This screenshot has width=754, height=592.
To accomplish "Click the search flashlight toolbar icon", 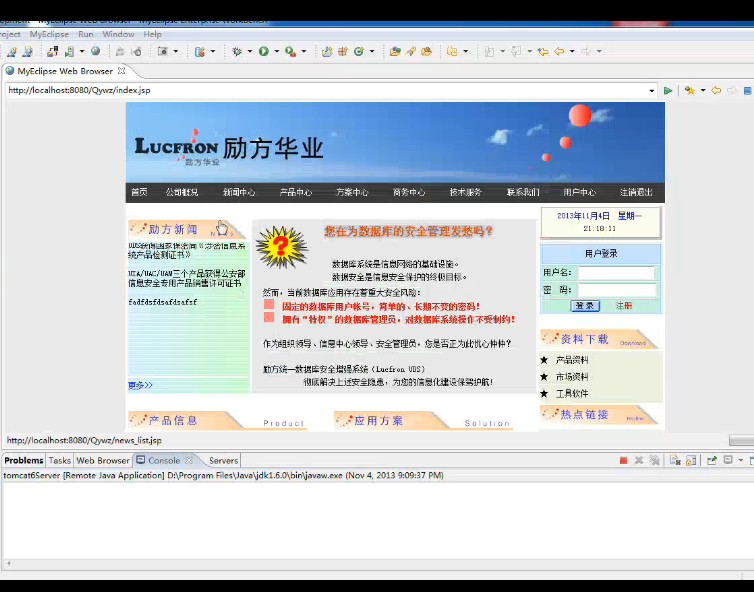I will pos(411,51).
